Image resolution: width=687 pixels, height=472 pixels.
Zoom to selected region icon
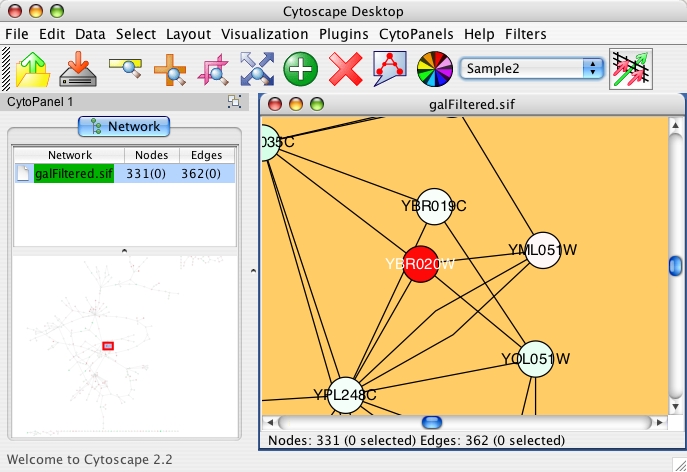coord(212,69)
